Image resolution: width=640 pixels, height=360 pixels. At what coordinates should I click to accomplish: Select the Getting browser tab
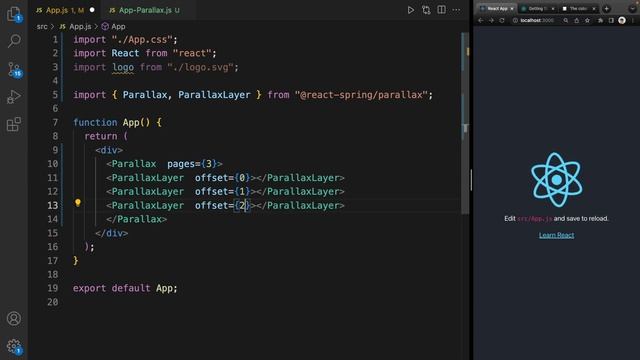tap(538, 9)
